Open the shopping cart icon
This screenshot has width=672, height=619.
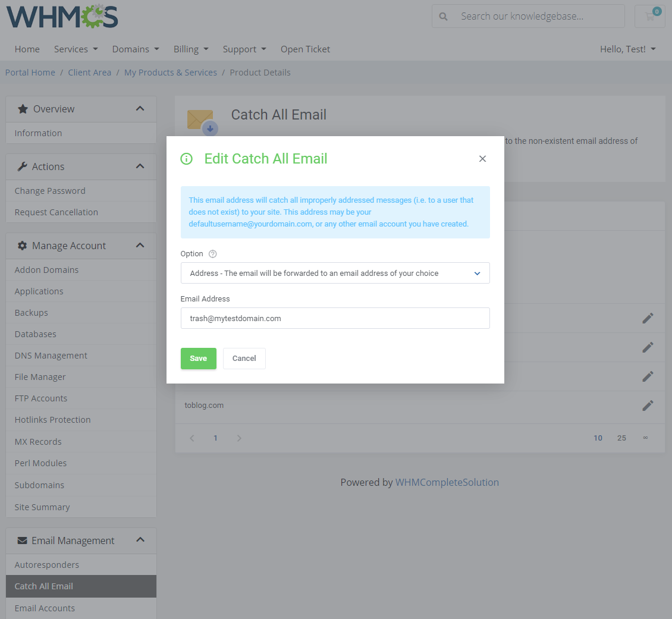[x=649, y=16]
